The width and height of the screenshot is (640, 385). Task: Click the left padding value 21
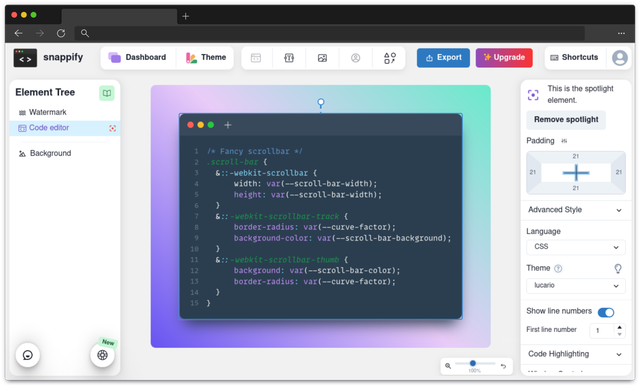click(533, 172)
